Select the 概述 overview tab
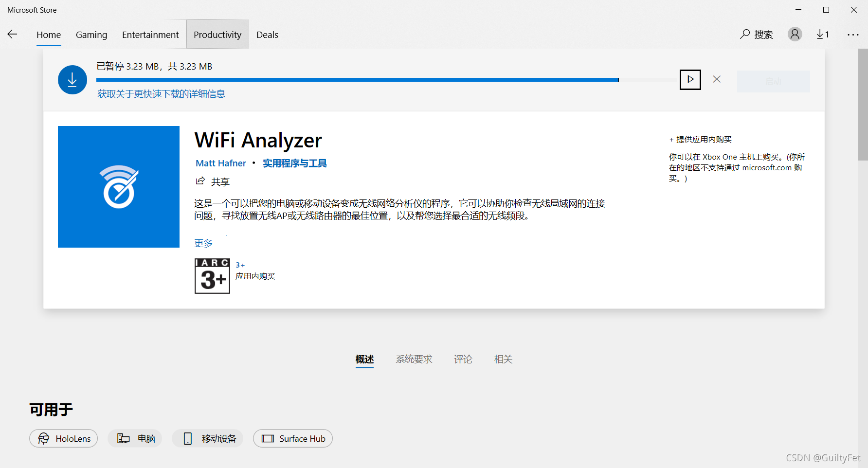 click(364, 359)
